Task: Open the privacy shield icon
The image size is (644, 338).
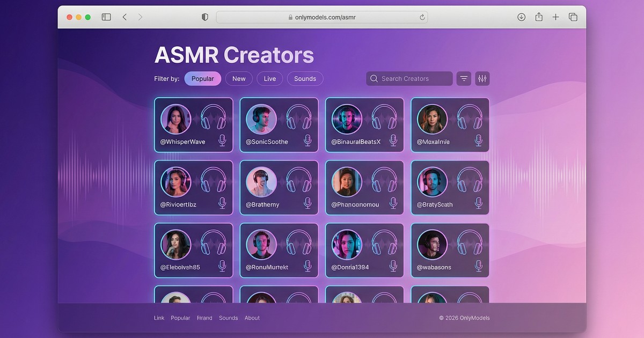Action: click(x=204, y=17)
